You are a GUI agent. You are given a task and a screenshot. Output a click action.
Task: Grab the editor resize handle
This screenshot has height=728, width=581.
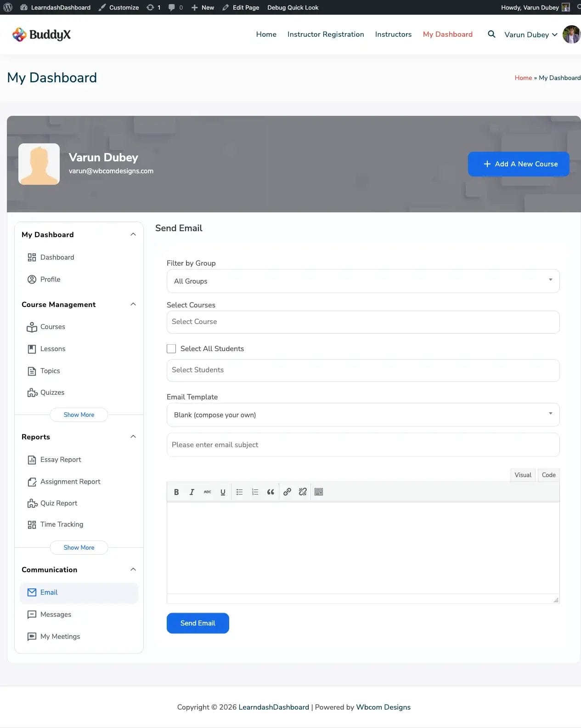click(x=556, y=600)
